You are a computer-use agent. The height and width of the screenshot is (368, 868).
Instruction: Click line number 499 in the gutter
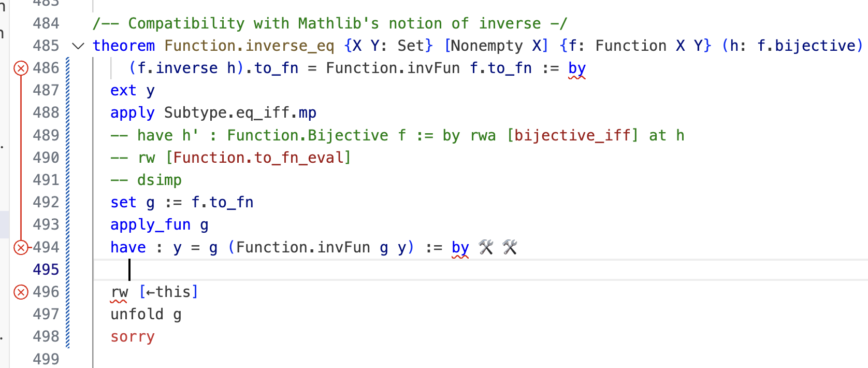click(46, 359)
